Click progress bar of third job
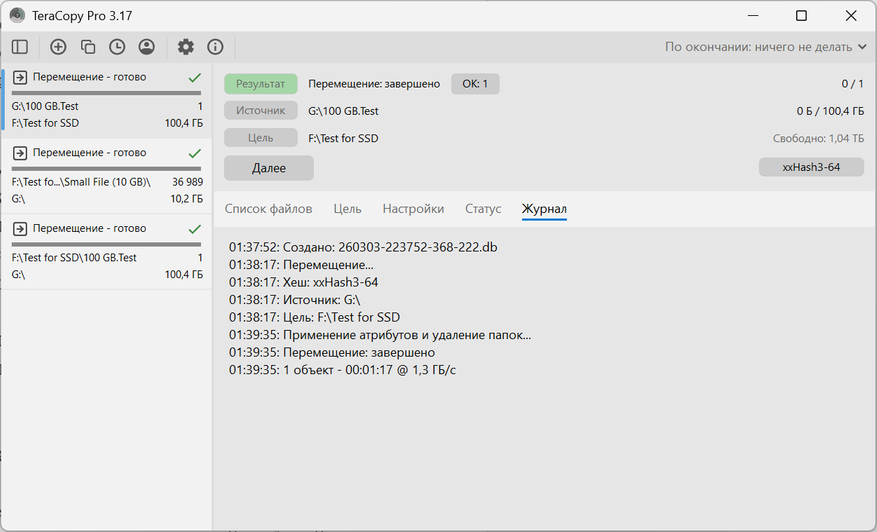 [x=106, y=244]
